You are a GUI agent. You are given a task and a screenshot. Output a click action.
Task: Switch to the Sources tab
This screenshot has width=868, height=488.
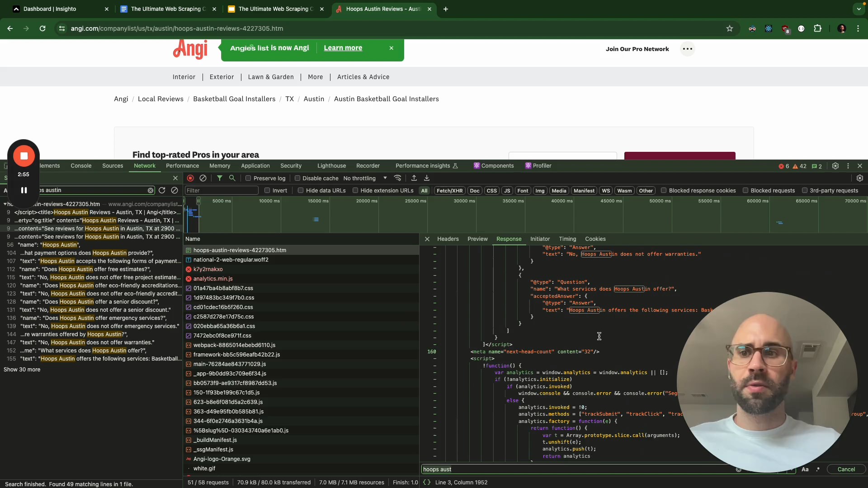pyautogui.click(x=113, y=166)
